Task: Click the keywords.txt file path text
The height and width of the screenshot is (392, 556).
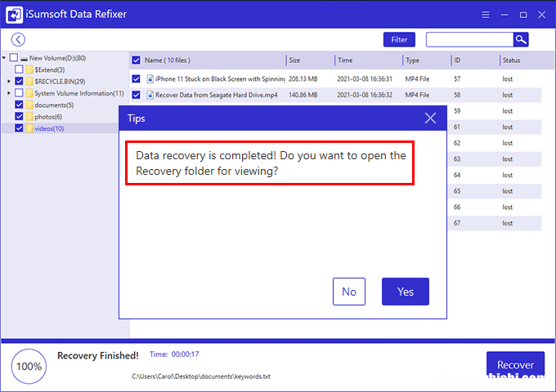Action: point(201,376)
